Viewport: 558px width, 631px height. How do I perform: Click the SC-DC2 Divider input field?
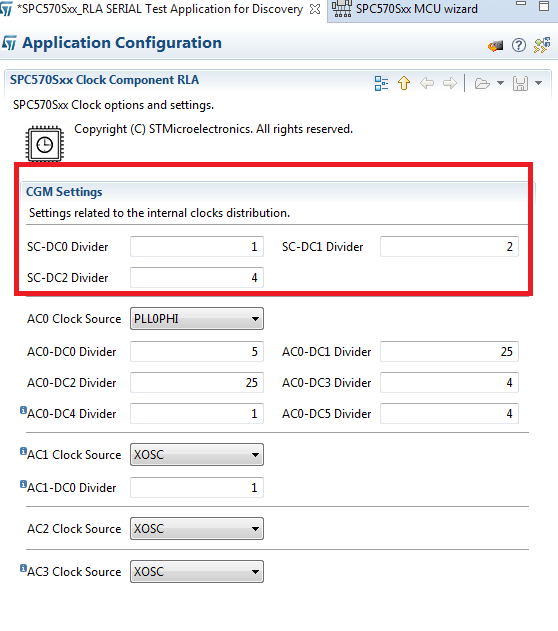tap(197, 277)
